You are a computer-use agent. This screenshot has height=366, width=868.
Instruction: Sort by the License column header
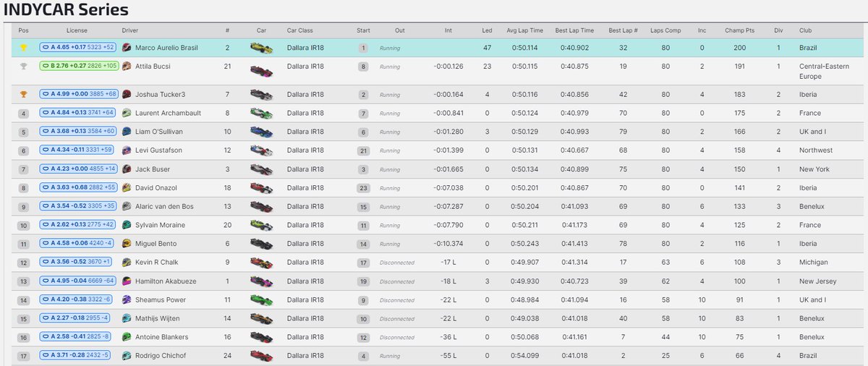(x=77, y=31)
